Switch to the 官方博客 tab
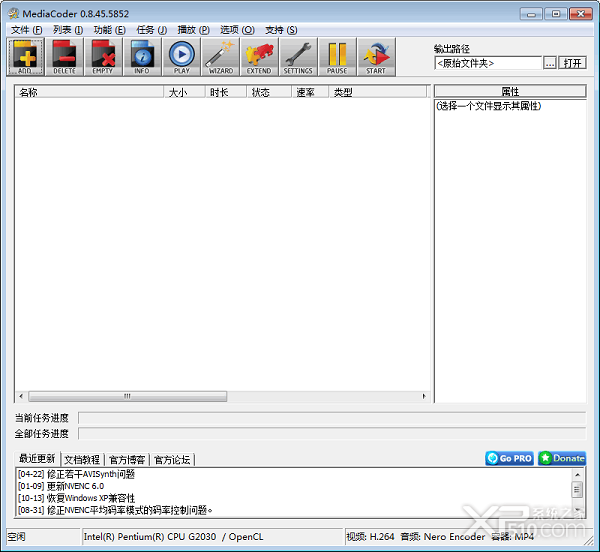The height and width of the screenshot is (552, 600). (x=127, y=459)
